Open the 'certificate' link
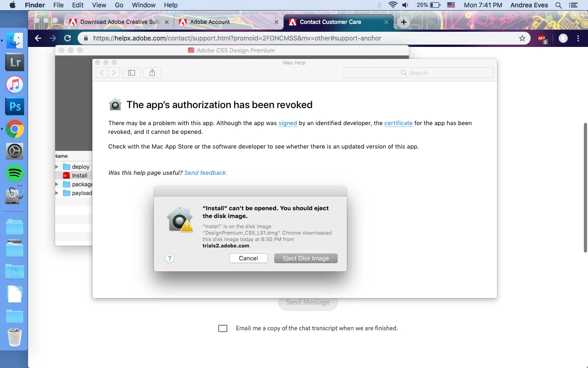Screen dimensions: 588x368 [398, 123]
